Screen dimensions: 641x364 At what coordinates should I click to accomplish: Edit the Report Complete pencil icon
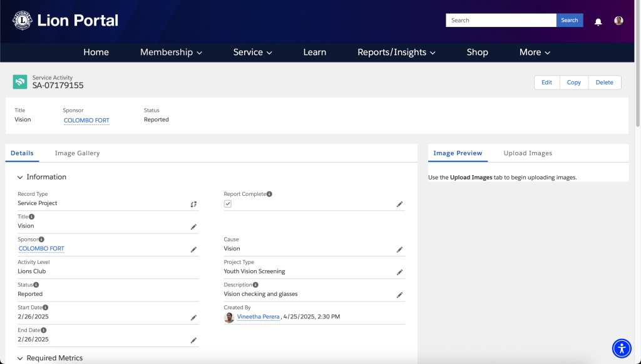pos(400,205)
